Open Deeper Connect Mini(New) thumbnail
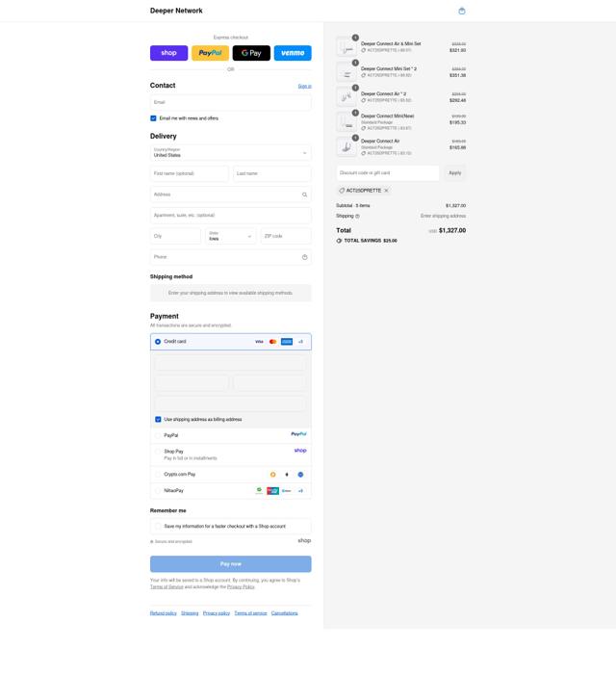 (346, 122)
